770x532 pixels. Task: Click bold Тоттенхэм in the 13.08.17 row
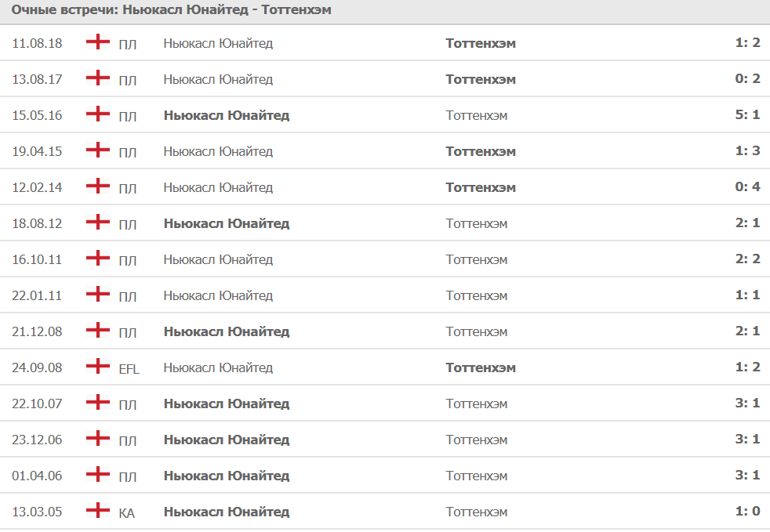tap(481, 79)
